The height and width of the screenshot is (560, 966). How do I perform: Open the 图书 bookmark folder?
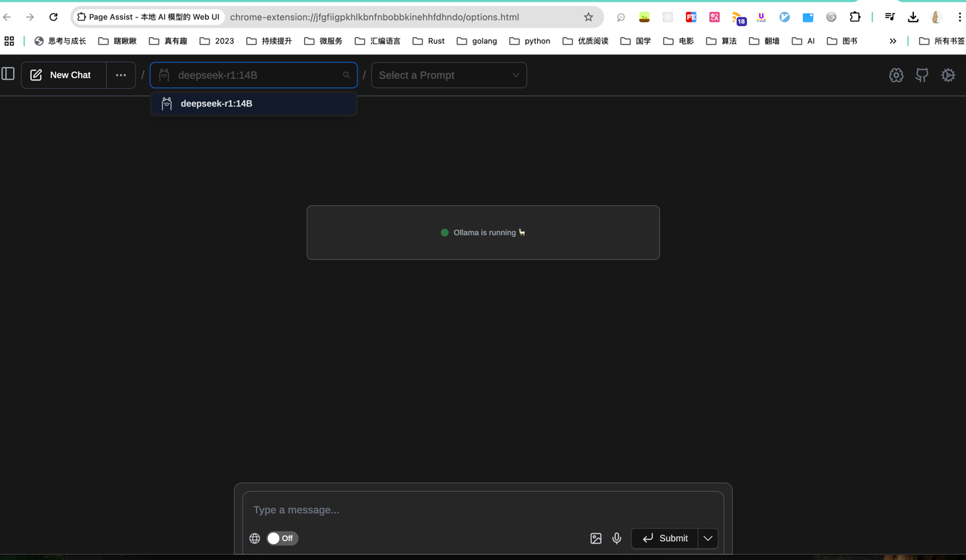(842, 41)
